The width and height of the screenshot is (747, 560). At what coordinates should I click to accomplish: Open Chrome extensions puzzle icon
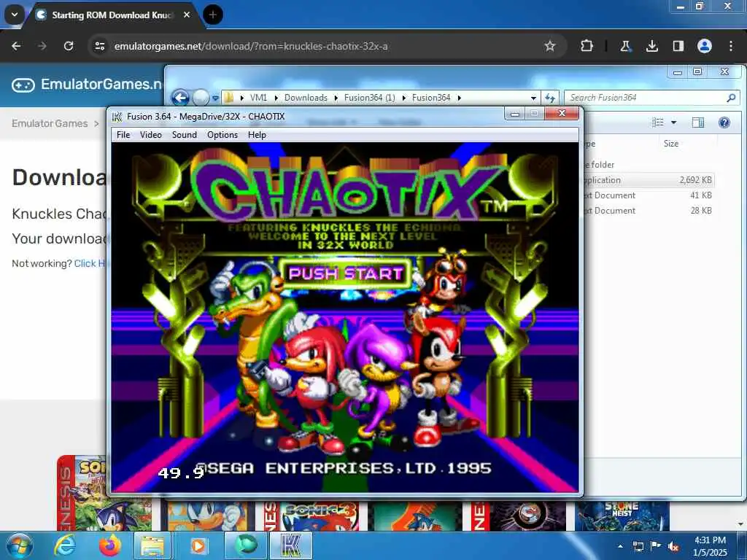(587, 46)
